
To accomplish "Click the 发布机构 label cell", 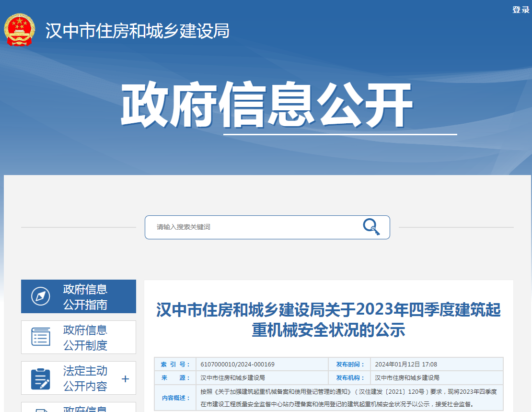I will (349, 377).
